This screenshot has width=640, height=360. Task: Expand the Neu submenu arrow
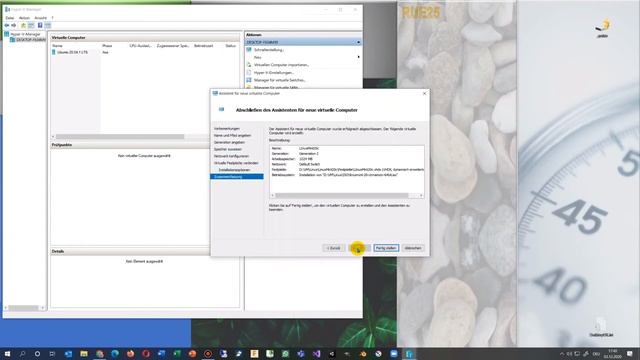click(358, 57)
